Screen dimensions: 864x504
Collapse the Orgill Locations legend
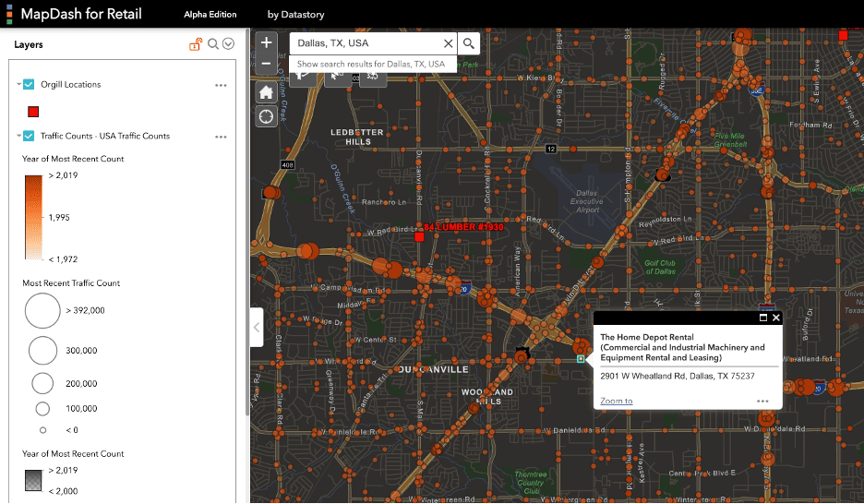[18, 84]
